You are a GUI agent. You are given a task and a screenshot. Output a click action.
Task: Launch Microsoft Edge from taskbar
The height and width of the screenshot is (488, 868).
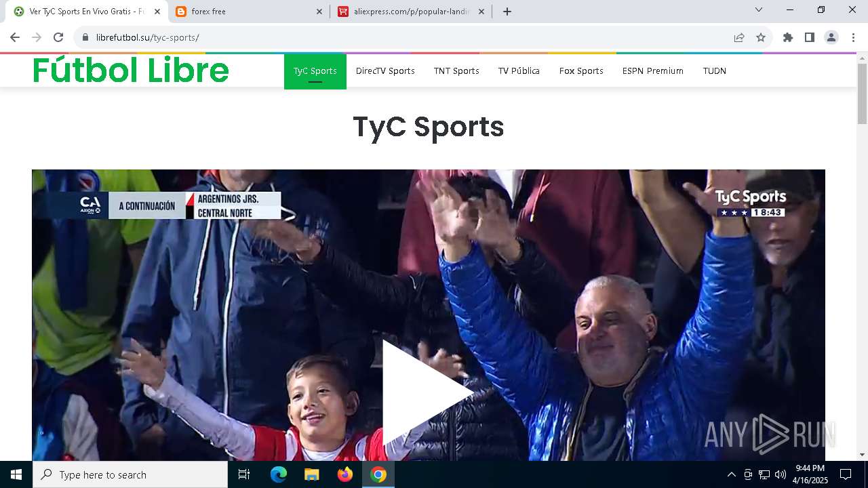pyautogui.click(x=279, y=474)
